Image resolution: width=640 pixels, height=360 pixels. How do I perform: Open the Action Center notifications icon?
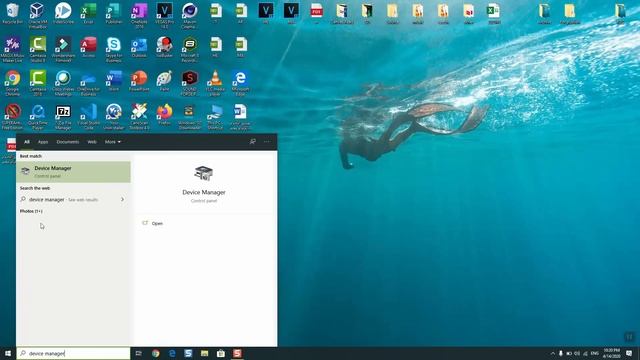pos(629,353)
